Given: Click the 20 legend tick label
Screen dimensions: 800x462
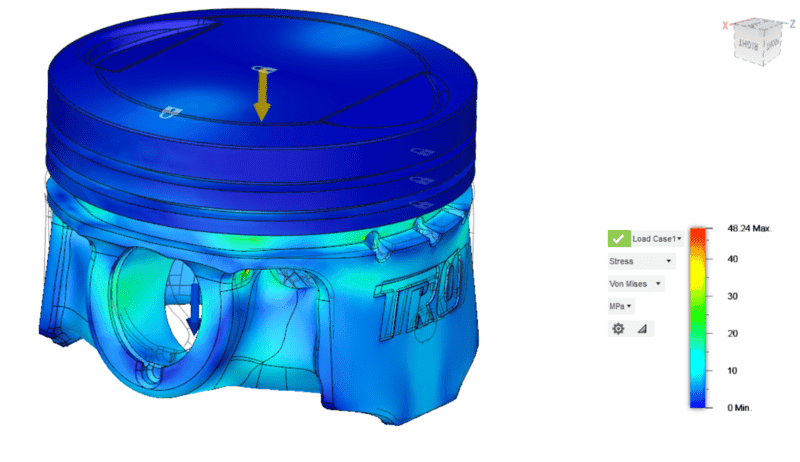Looking at the screenshot, I should (x=732, y=333).
